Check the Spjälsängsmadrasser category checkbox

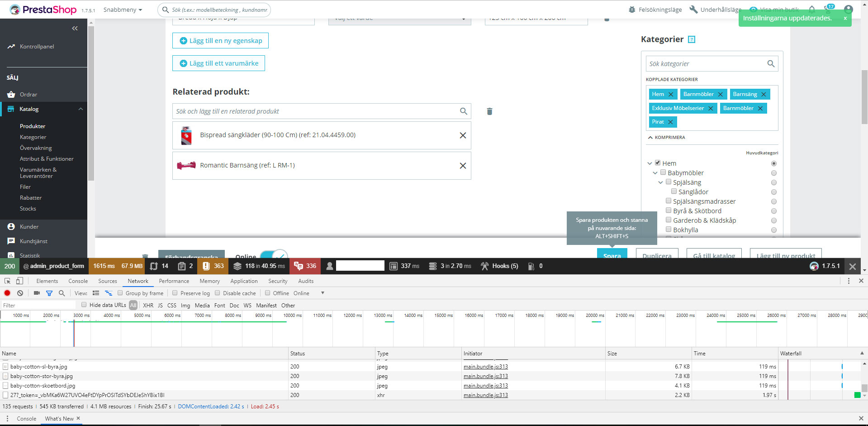point(669,201)
